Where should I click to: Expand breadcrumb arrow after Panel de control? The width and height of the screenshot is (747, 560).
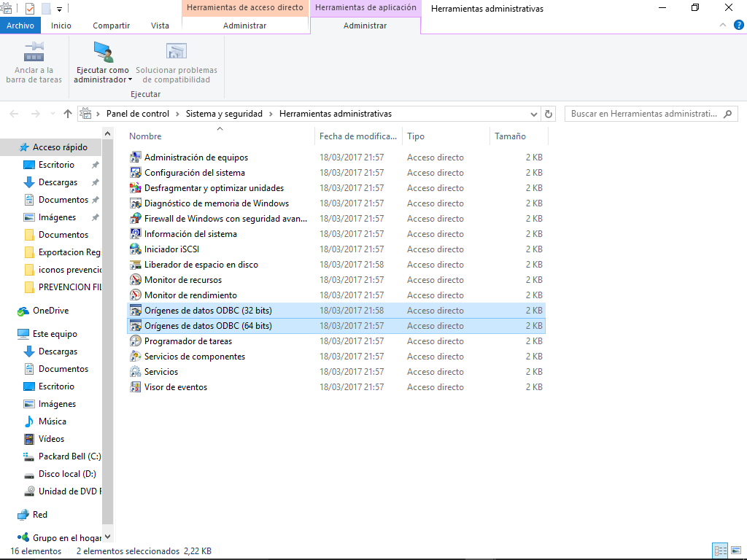click(177, 114)
